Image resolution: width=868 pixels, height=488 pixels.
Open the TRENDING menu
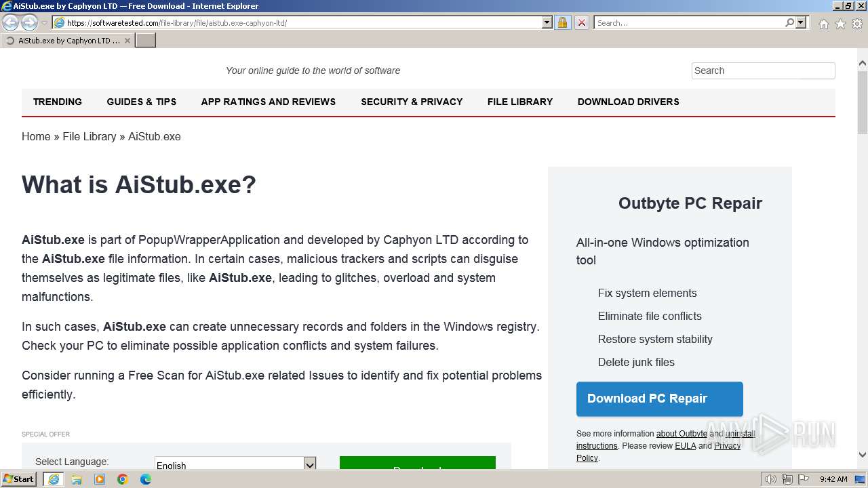(58, 102)
